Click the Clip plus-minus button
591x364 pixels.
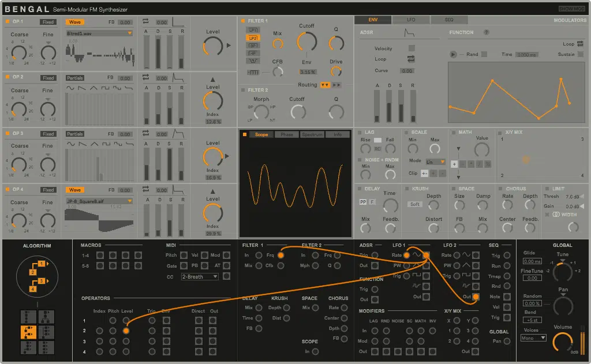coord(424,173)
